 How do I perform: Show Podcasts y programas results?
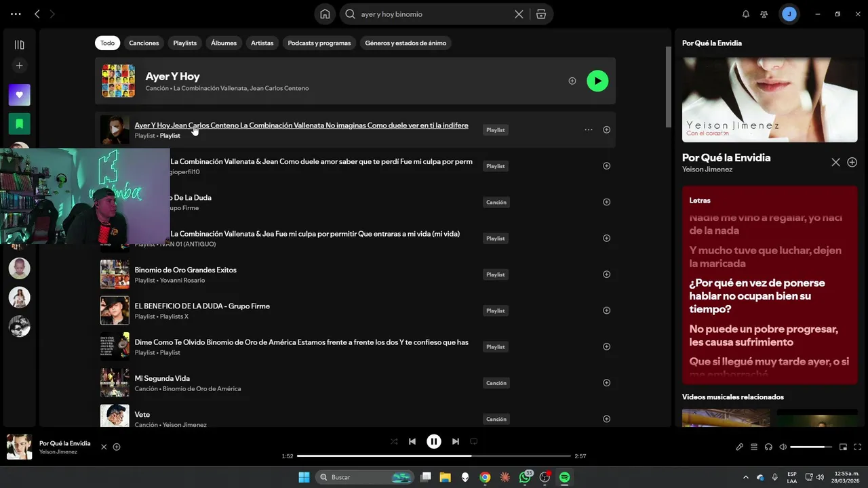point(319,43)
